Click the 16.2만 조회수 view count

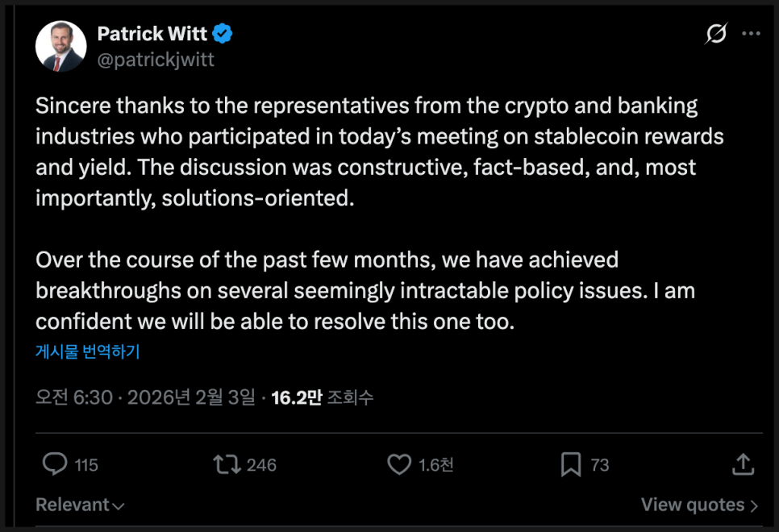point(322,397)
